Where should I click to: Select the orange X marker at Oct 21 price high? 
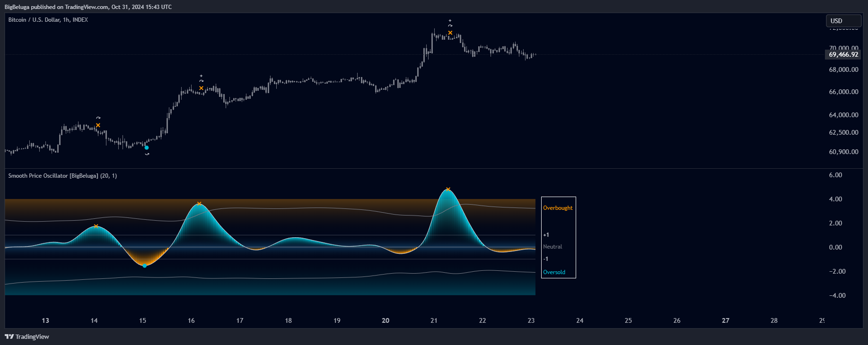coord(450,33)
